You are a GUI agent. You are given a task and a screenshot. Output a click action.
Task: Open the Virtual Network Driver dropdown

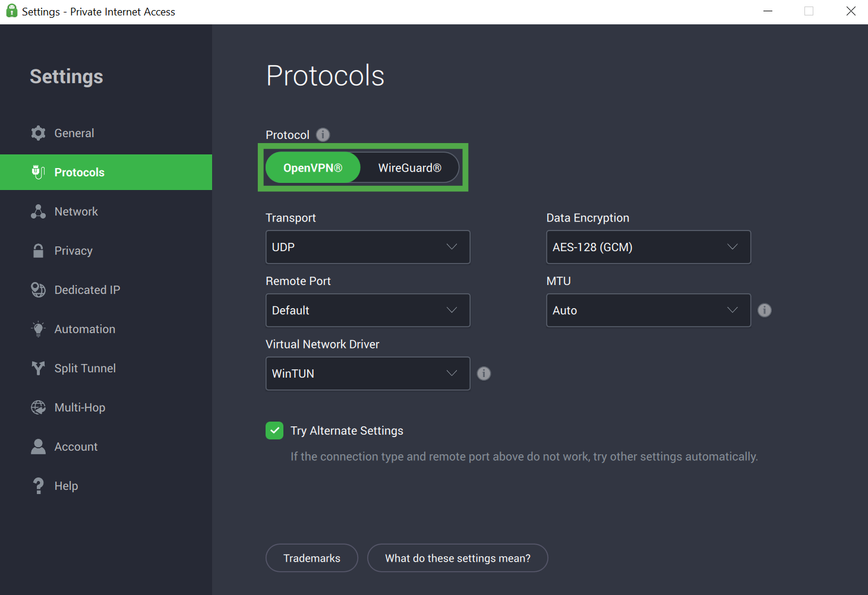368,374
